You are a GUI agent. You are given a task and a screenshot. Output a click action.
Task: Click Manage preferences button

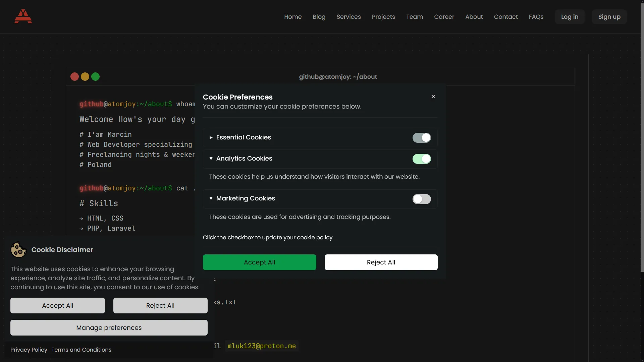[x=109, y=327]
